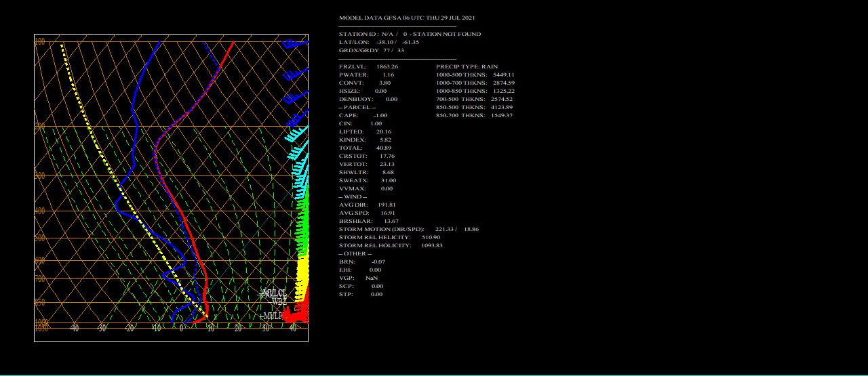Click the WBZ level marker on the chart
The width and height of the screenshot is (868, 376).
tap(279, 301)
